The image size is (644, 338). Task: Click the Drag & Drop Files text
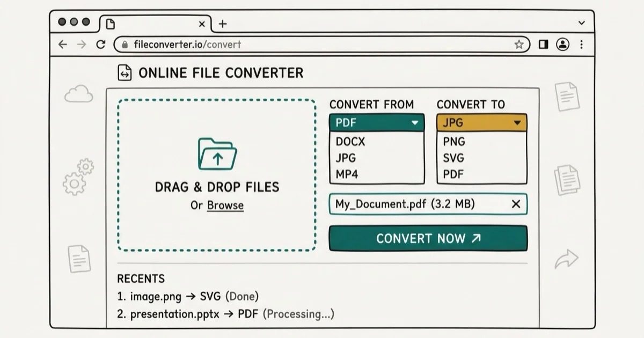(217, 187)
